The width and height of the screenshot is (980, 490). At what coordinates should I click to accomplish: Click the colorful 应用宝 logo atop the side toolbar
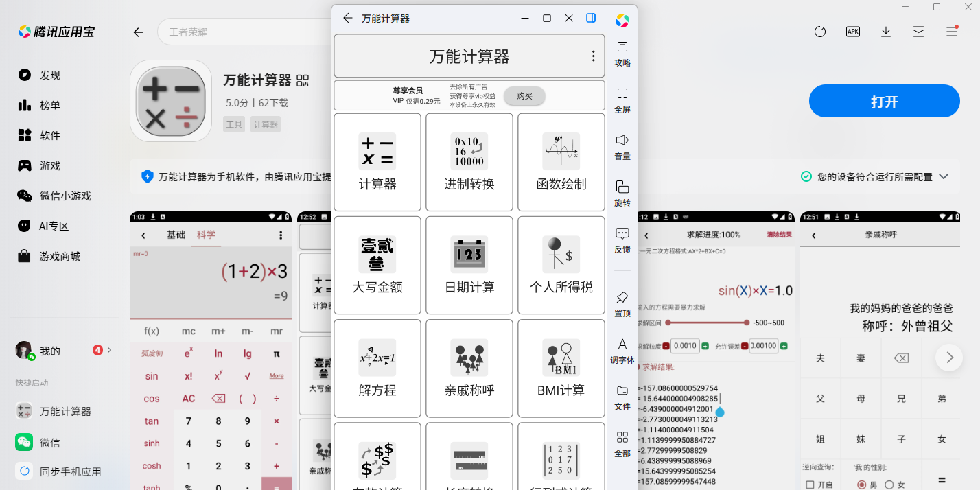point(622,21)
